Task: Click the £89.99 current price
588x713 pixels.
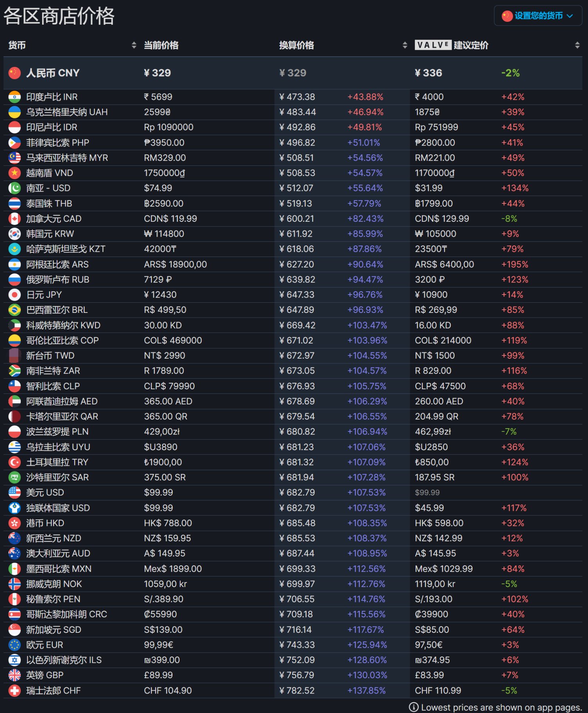Action: pos(158,675)
